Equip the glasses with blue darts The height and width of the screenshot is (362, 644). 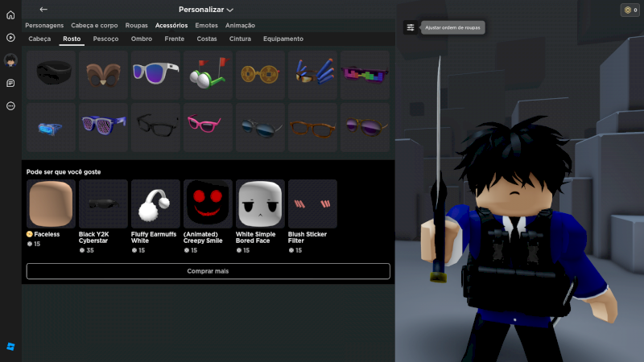(x=312, y=75)
